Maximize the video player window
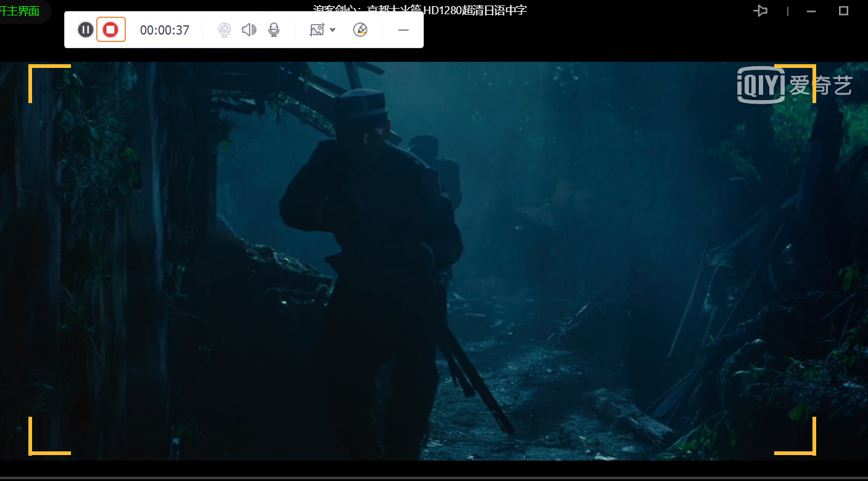Viewport: 868px width, 481px height. click(843, 10)
